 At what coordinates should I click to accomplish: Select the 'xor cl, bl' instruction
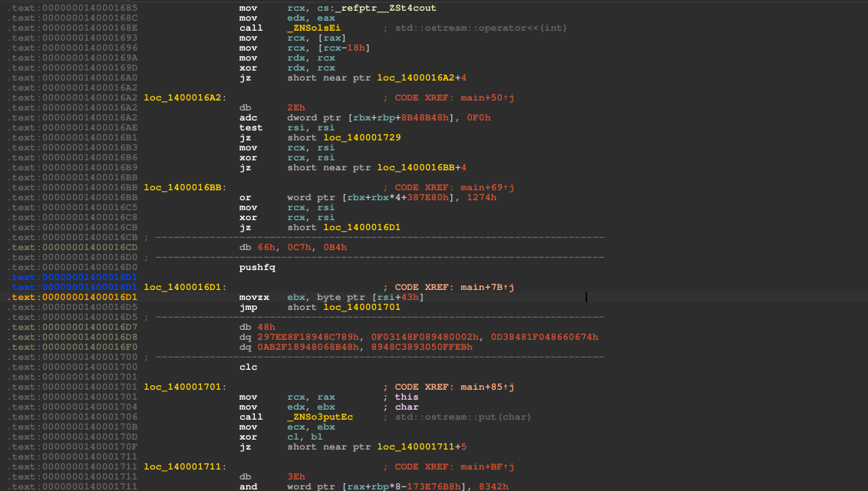tap(281, 437)
